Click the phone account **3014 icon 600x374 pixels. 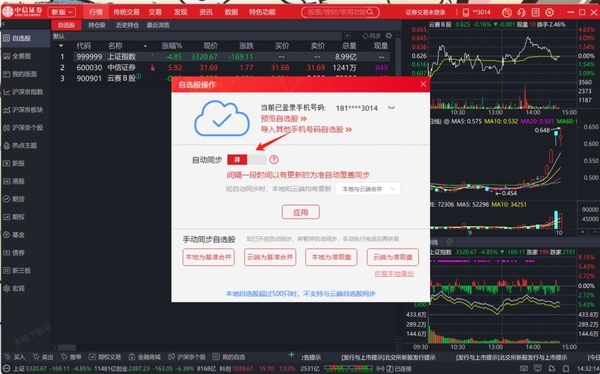click(476, 13)
